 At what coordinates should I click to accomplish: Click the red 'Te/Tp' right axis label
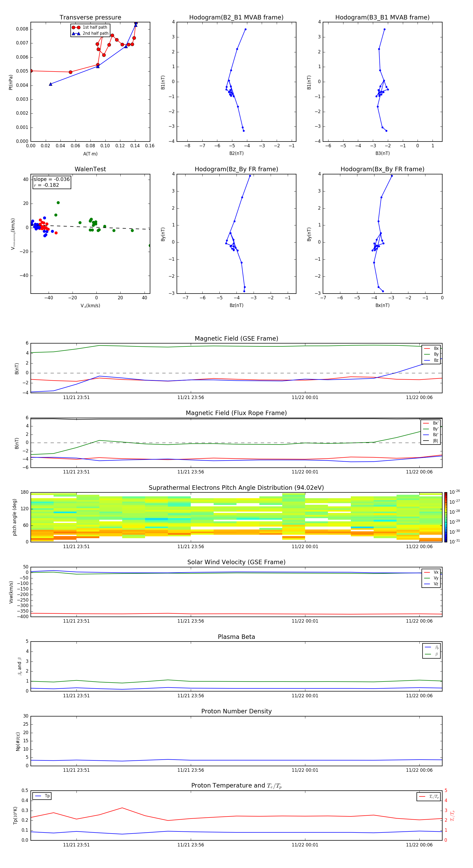(x=453, y=815)
